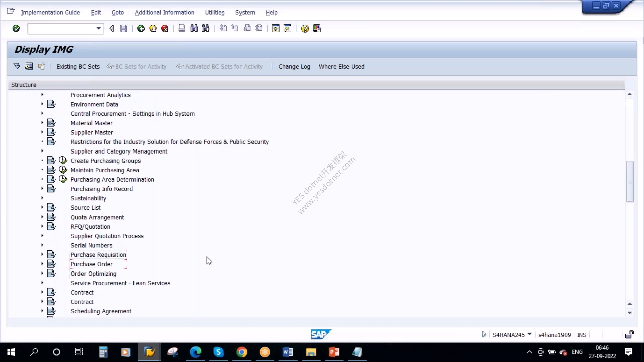This screenshot has width=644, height=362.
Task: Open the S4HANA245 system dropdown in status bar
Action: tap(530, 334)
